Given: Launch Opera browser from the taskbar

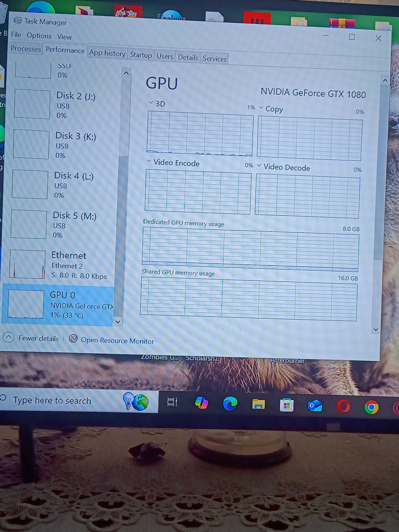Looking at the screenshot, I should (343, 406).
